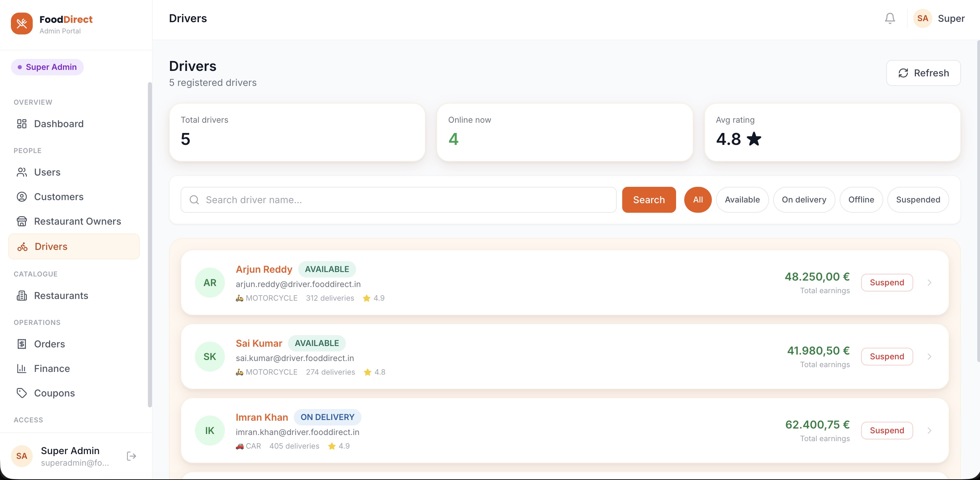Click Sai Kumar's rating star icon
The width and height of the screenshot is (980, 480).
pyautogui.click(x=367, y=372)
